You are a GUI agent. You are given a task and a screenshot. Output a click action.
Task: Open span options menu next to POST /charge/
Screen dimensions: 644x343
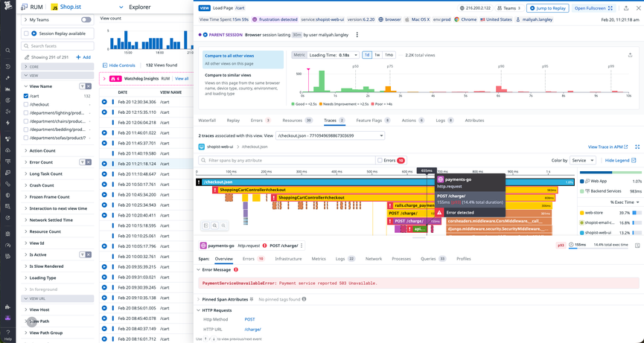302,246
